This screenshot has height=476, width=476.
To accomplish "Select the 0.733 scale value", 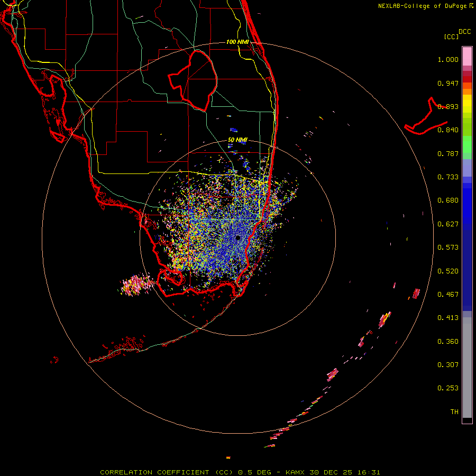I will (448, 177).
